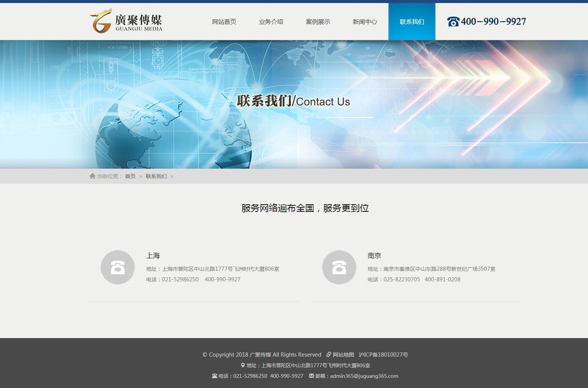
Task: Click the location pin icon in footer
Action: (243, 365)
